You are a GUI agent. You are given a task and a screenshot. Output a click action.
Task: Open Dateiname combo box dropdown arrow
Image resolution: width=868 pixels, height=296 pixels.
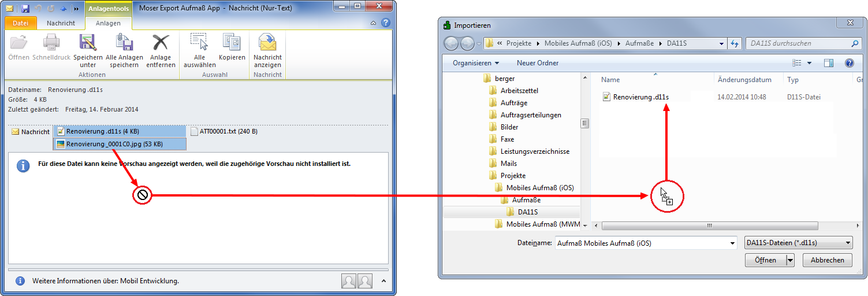(x=733, y=243)
